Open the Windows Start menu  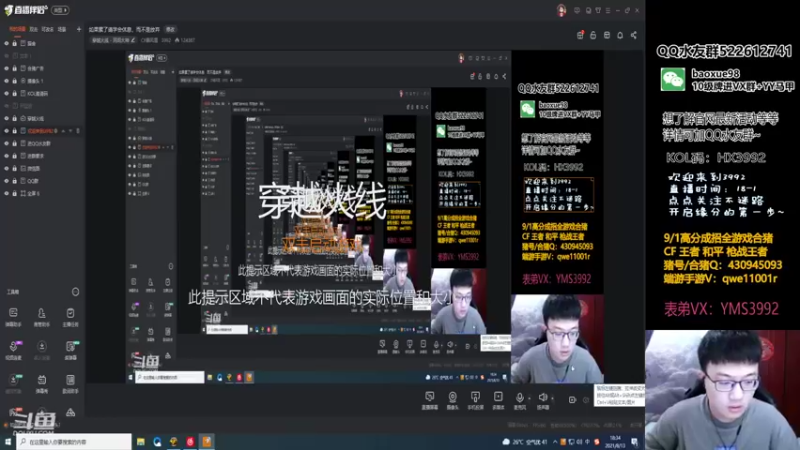tap(8, 442)
